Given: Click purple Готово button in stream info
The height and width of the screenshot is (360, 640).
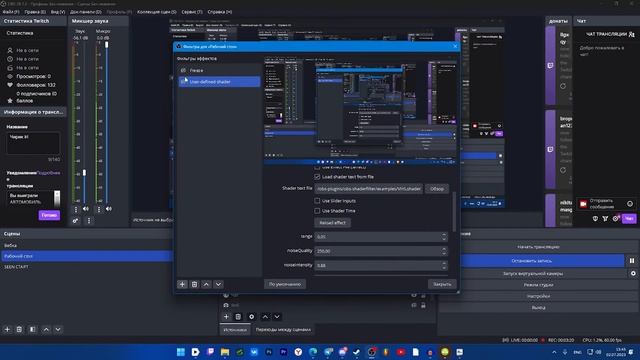Looking at the screenshot, I should [49, 215].
